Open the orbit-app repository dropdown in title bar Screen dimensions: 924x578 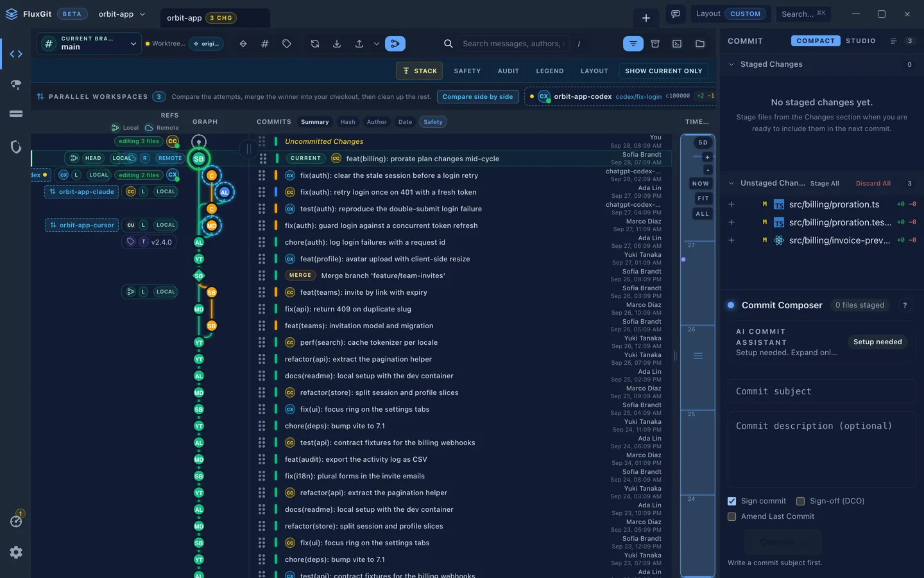pos(122,14)
